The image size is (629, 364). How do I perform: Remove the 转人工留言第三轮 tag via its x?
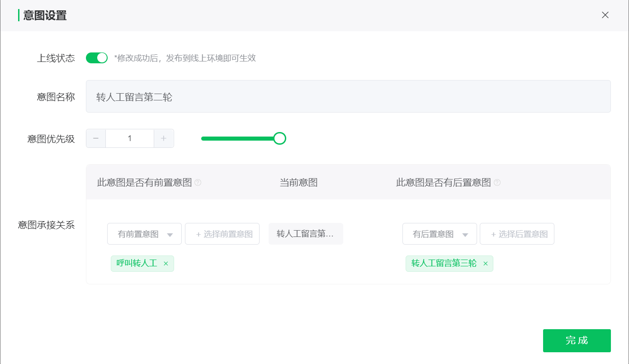pos(486,264)
